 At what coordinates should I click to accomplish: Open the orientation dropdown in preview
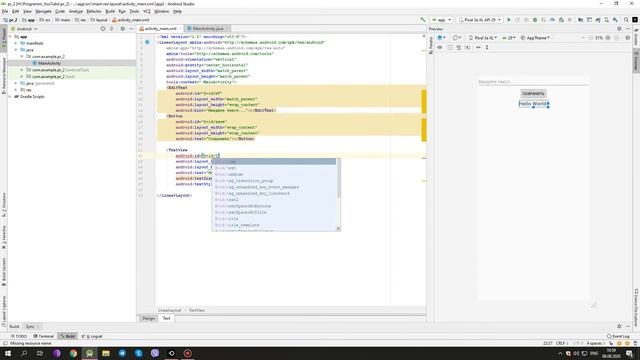[x=456, y=38]
